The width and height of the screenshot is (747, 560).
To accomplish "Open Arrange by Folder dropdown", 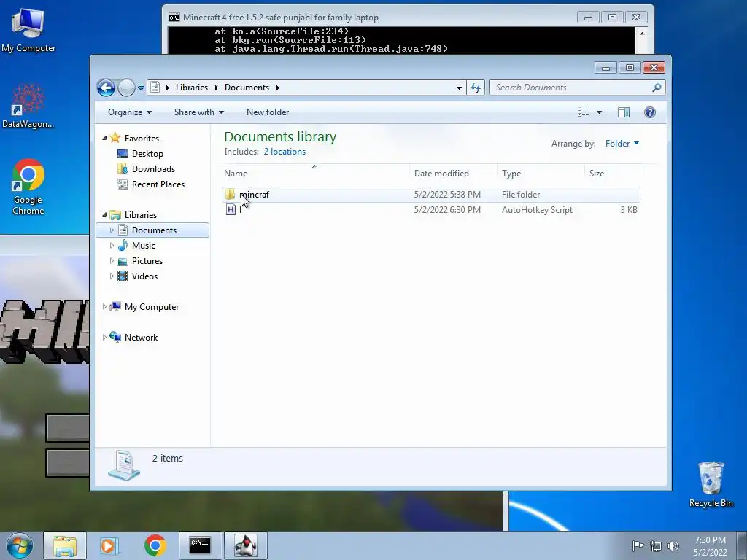I will tap(622, 144).
